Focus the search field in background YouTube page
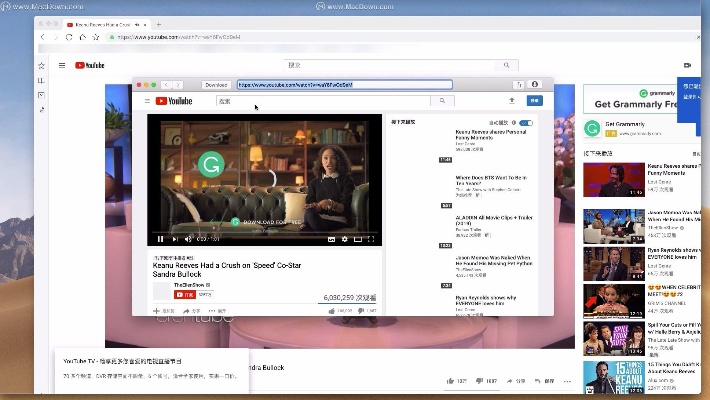Screen dimensions: 710x400 tap(390, 65)
